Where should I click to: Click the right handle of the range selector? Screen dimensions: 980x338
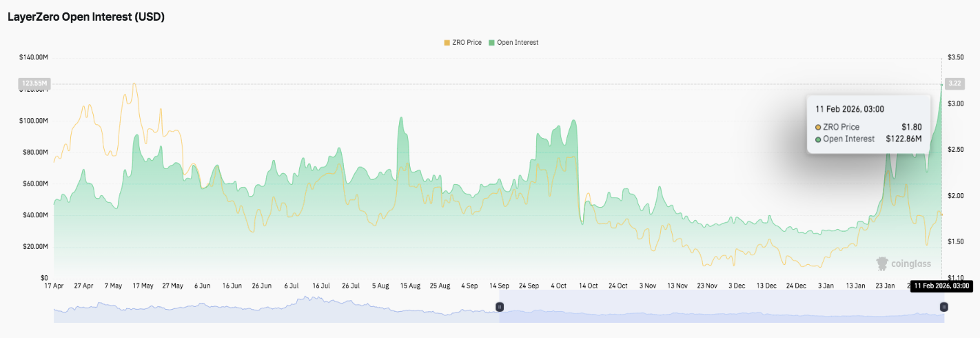943,306
